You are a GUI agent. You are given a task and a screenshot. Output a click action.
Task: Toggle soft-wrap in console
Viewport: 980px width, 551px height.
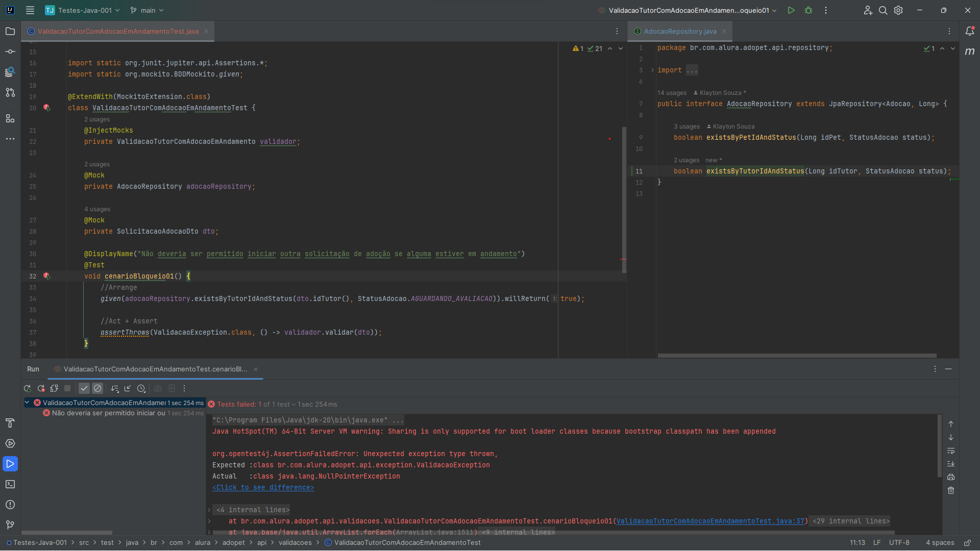click(951, 451)
